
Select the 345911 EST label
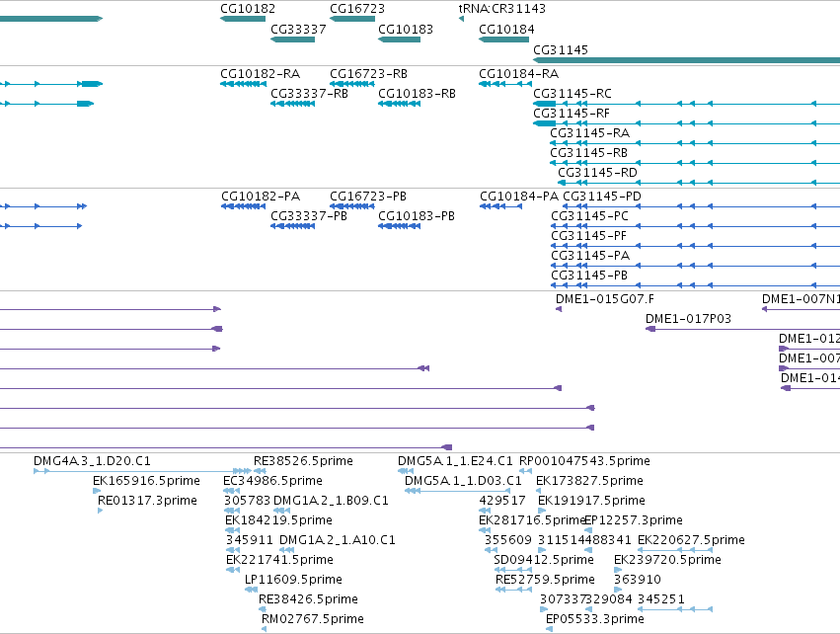coord(249,540)
